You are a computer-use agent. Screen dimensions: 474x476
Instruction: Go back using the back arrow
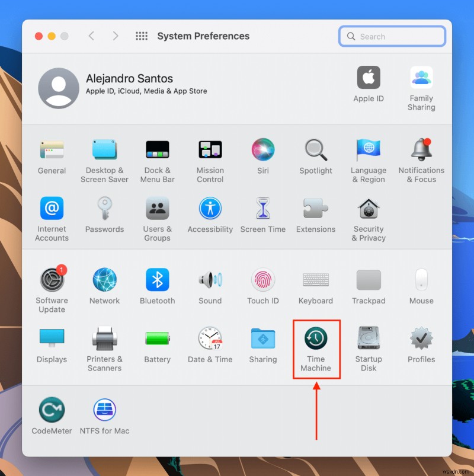pyautogui.click(x=91, y=36)
